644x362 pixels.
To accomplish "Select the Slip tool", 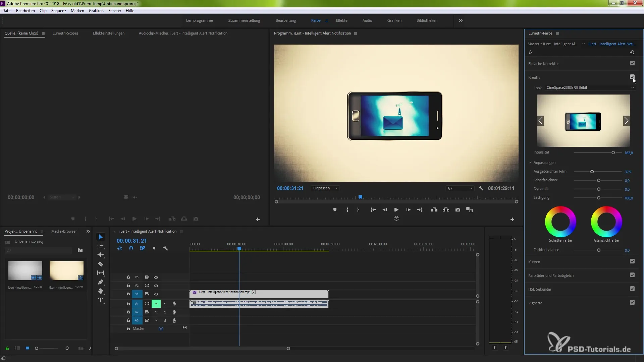I will pos(101,273).
